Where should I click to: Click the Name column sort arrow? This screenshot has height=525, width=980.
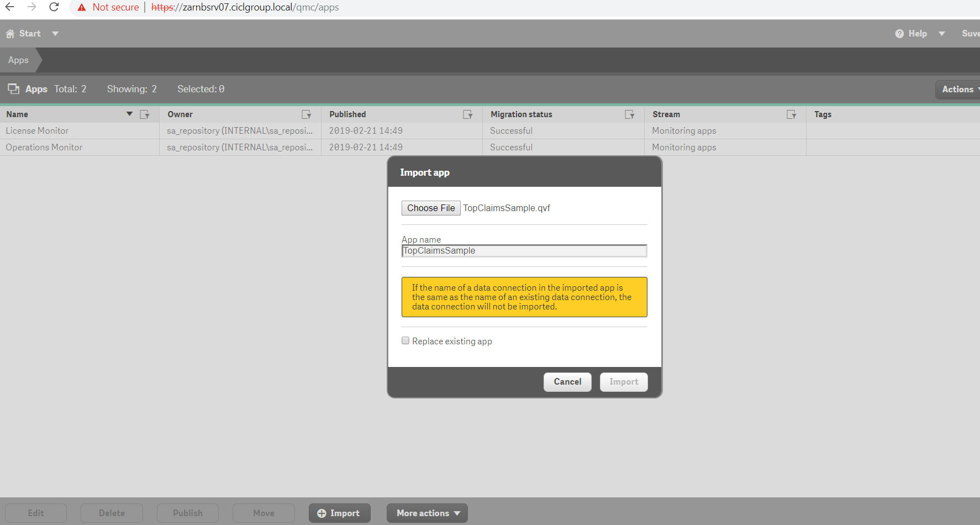click(129, 114)
